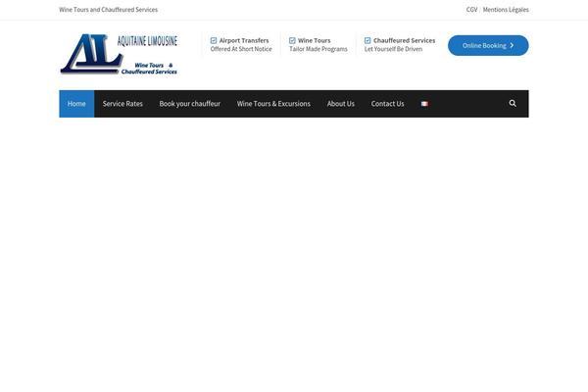Click the Chauffeured Services check icon
The image size is (588, 392).
367,40
